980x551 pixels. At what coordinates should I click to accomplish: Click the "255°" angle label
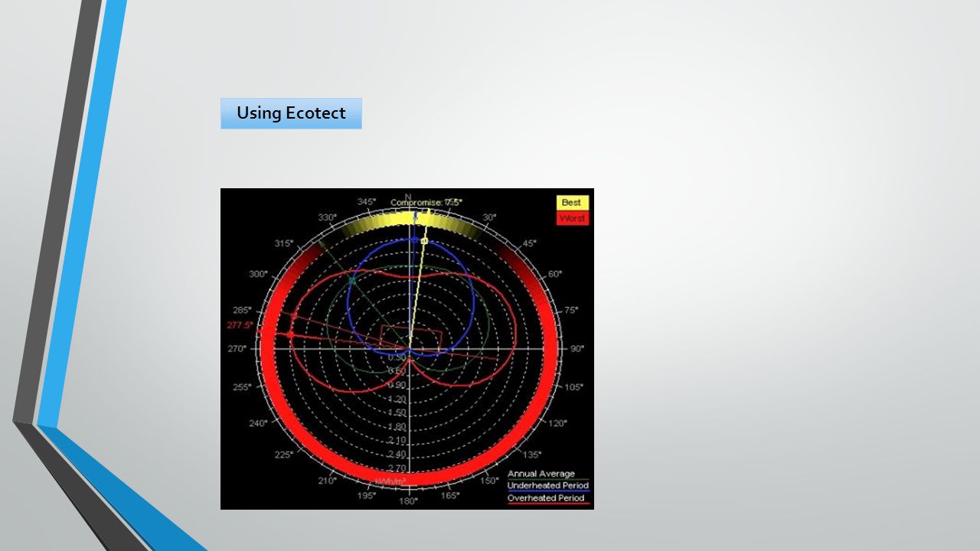(242, 387)
